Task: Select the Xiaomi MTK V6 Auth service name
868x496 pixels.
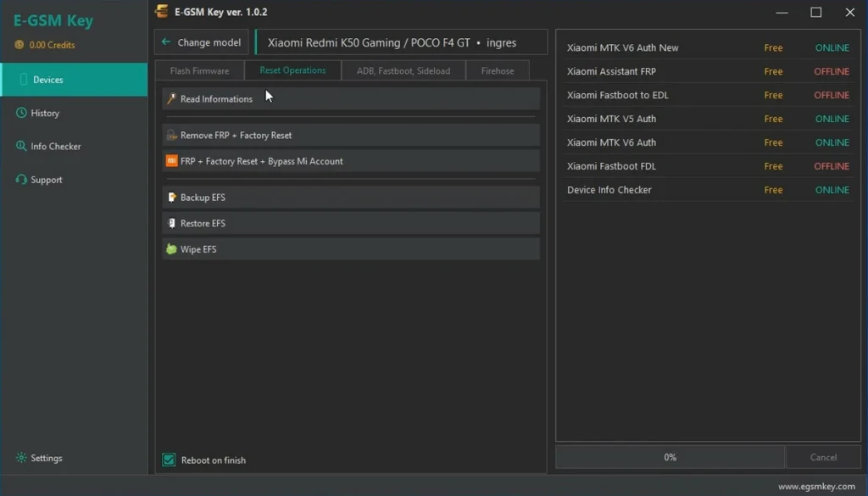Action: 611,142
